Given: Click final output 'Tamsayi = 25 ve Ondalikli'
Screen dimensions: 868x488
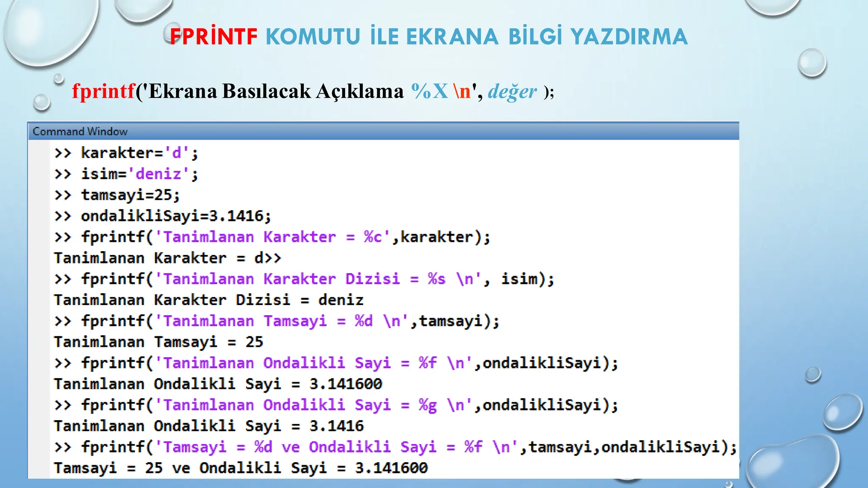Looking at the screenshot, I should pos(240,468).
